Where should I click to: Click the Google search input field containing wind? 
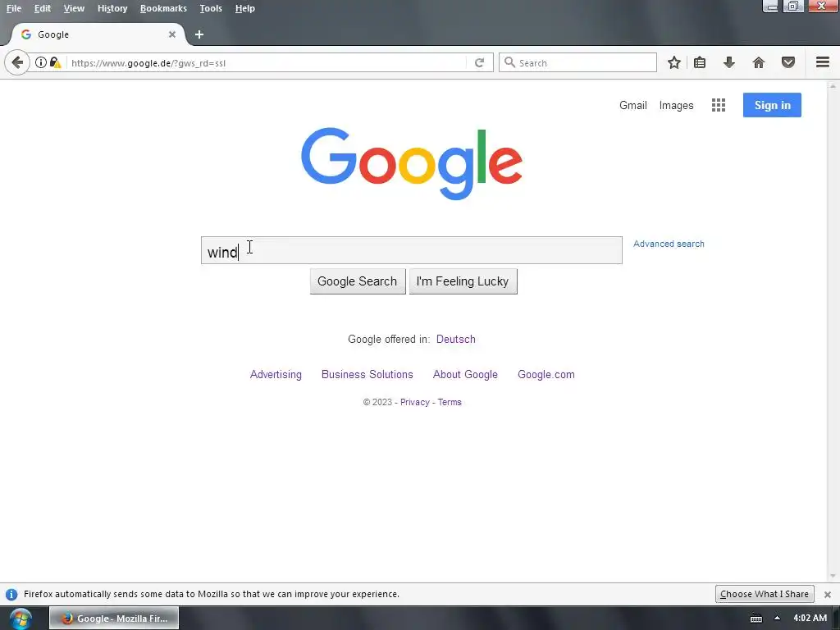412,250
